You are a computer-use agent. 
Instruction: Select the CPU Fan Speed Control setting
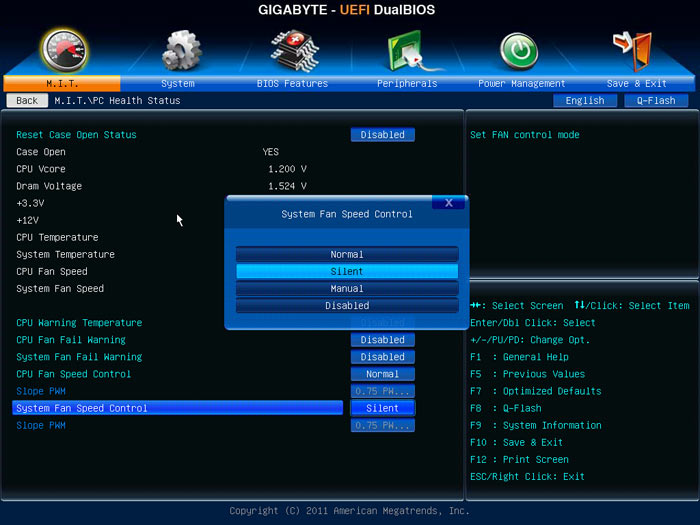[x=74, y=374]
